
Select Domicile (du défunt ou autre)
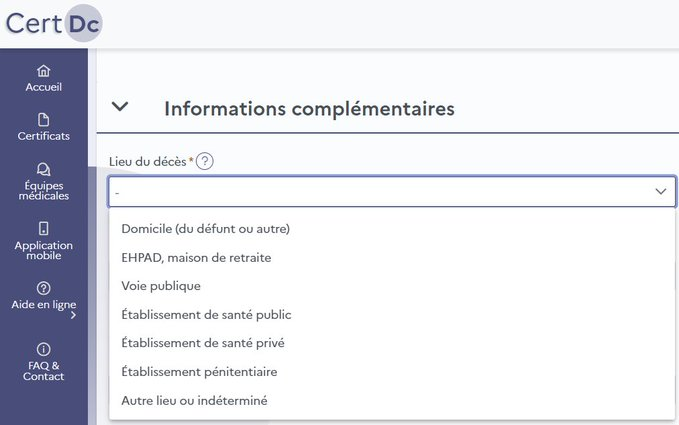[x=205, y=228]
